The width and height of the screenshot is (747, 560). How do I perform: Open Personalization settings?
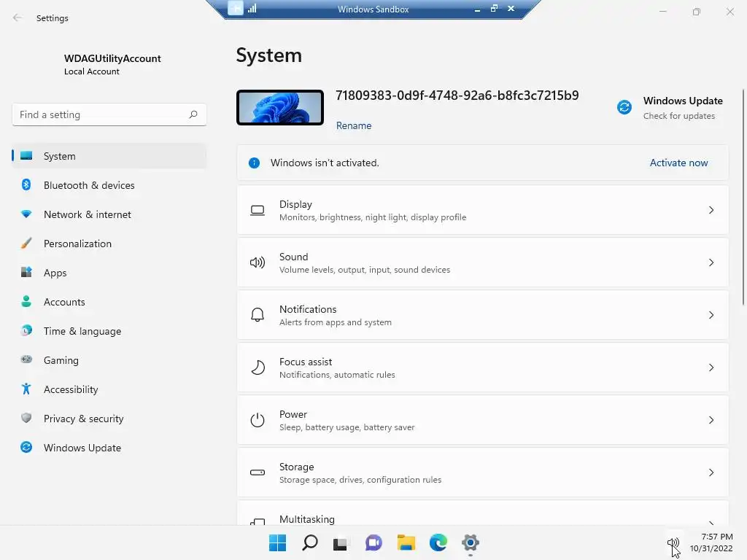[x=109, y=244]
